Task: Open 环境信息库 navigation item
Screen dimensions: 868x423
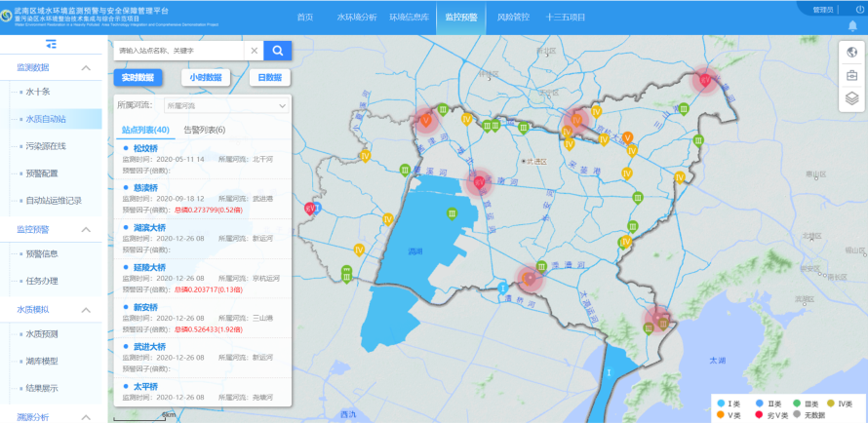Action: pos(409,18)
